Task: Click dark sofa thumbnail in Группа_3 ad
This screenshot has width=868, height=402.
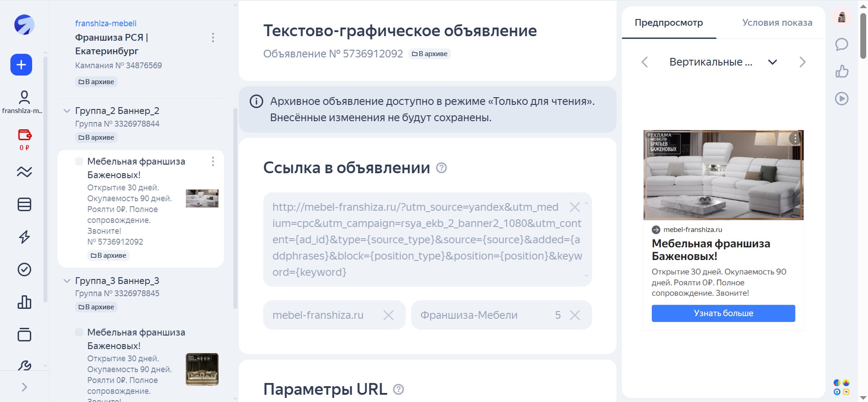Action: click(x=202, y=369)
